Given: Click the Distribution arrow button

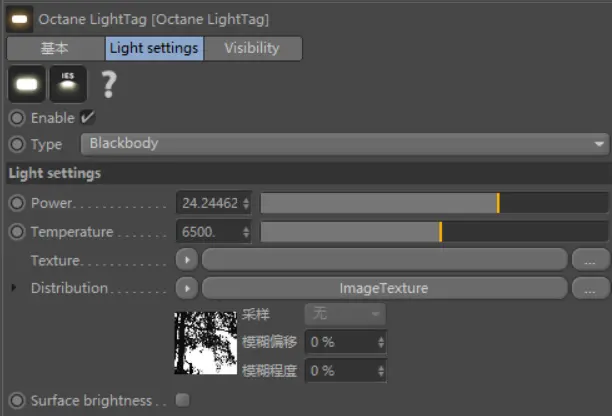Looking at the screenshot, I should click(x=187, y=288).
